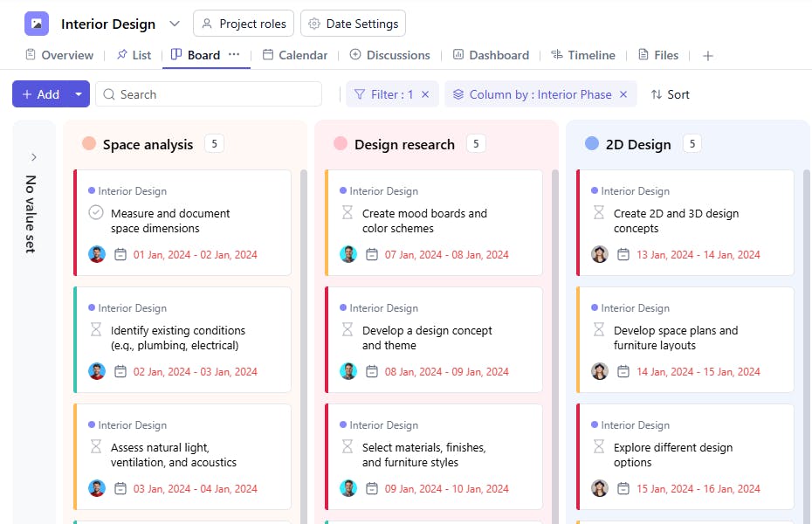Switch to the Timeline tab
Screen dimensions: 812x524
point(583,55)
